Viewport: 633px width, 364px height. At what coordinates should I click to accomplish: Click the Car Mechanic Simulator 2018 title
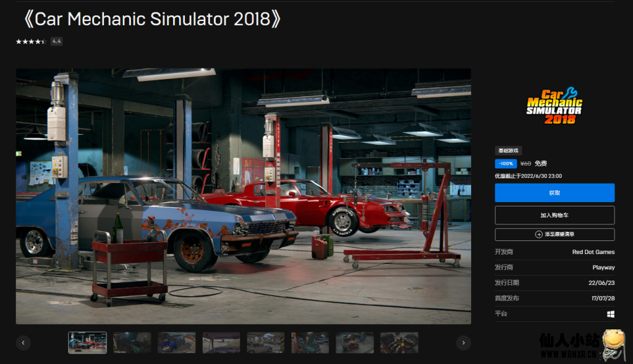[x=152, y=19]
